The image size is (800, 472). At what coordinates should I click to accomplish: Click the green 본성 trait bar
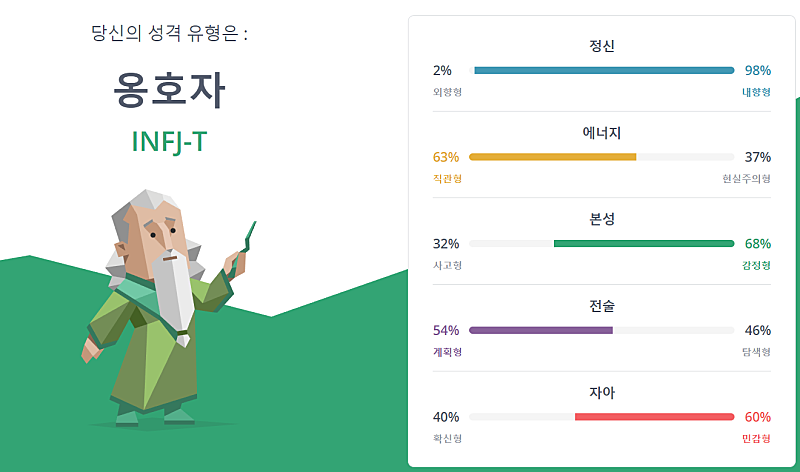pyautogui.click(x=643, y=243)
